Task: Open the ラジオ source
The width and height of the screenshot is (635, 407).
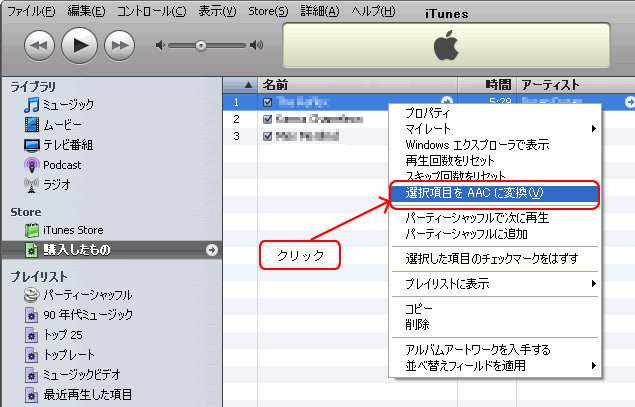Action: pos(47,185)
